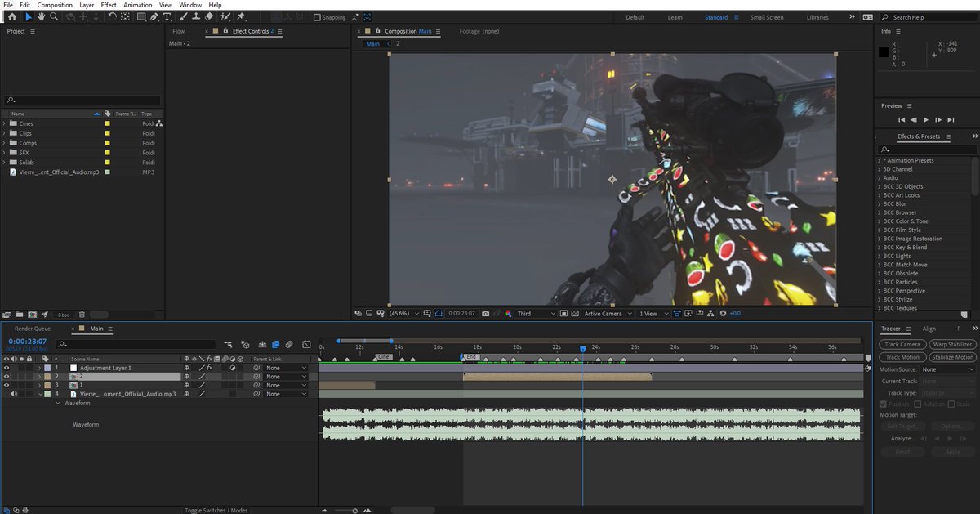Screen dimensions: 980x514
Task: Open the Composition menu
Action: pyautogui.click(x=55, y=5)
